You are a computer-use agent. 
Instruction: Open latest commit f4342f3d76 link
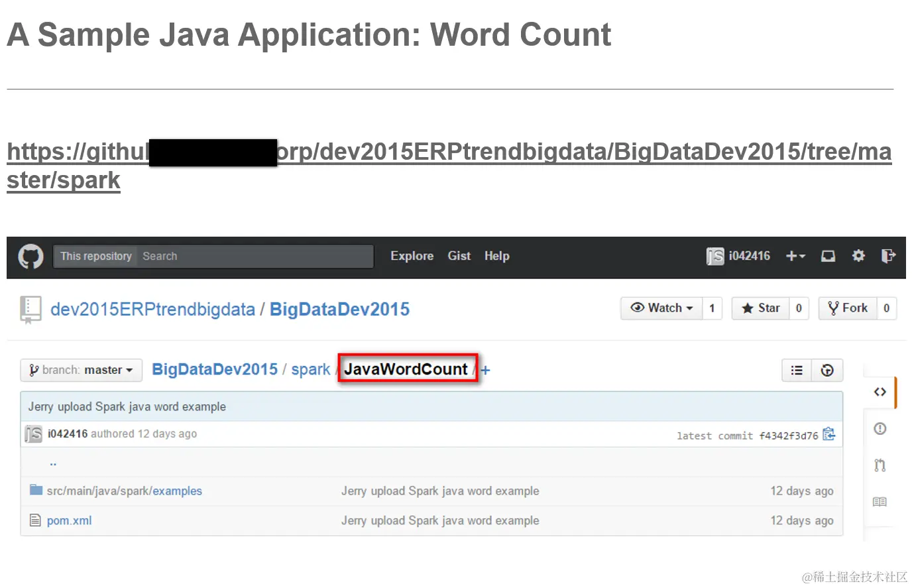788,436
